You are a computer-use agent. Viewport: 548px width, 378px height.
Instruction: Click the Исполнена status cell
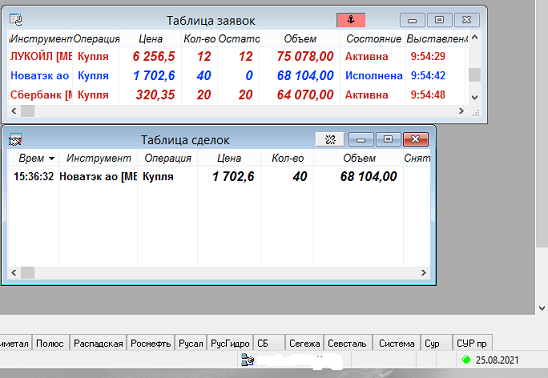(x=374, y=75)
